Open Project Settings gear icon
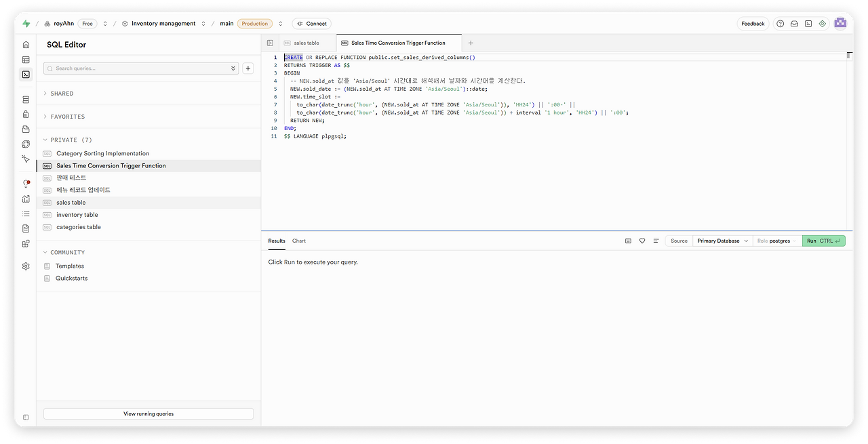 (26, 266)
